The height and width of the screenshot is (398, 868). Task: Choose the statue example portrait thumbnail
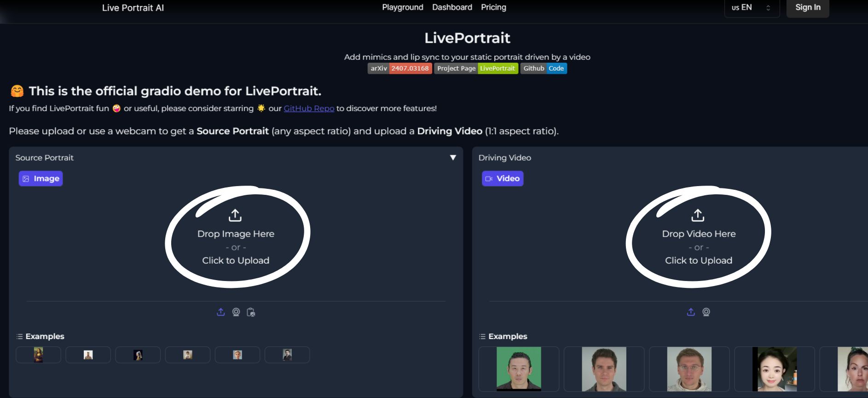(88, 355)
